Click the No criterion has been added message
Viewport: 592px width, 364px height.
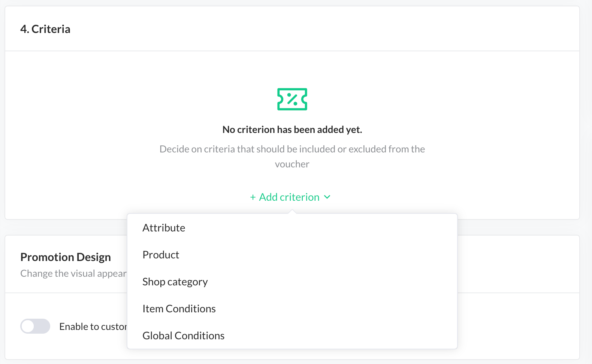tap(292, 130)
